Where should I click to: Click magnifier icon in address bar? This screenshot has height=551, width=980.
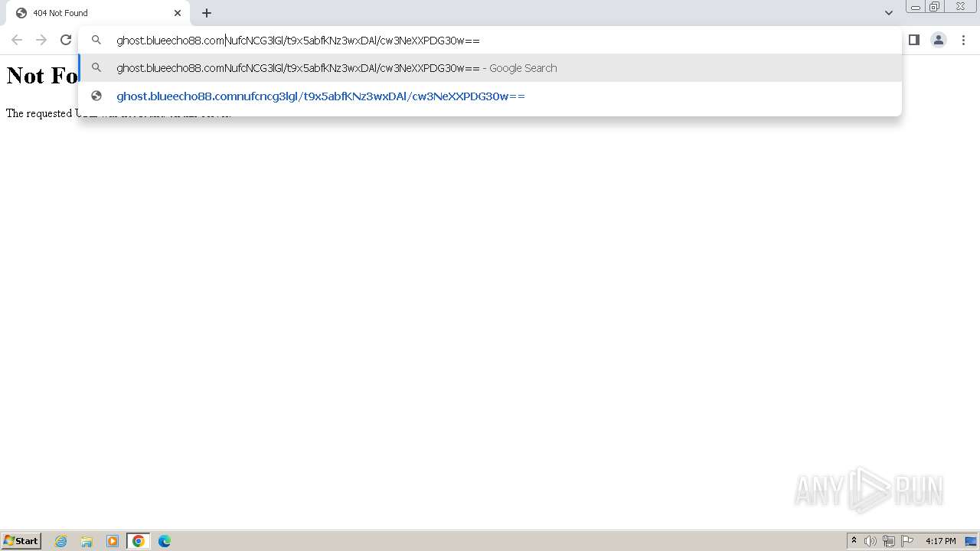96,40
